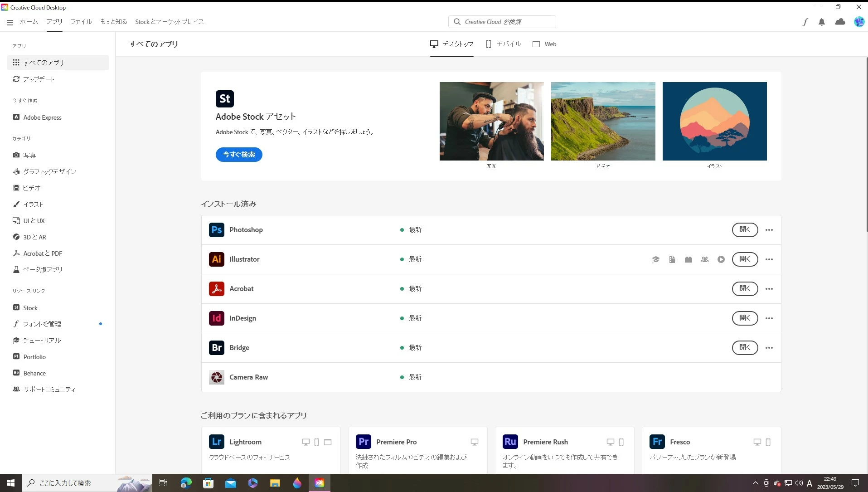Open the ビデオ stock thumbnail
The height and width of the screenshot is (492, 868).
[603, 121]
